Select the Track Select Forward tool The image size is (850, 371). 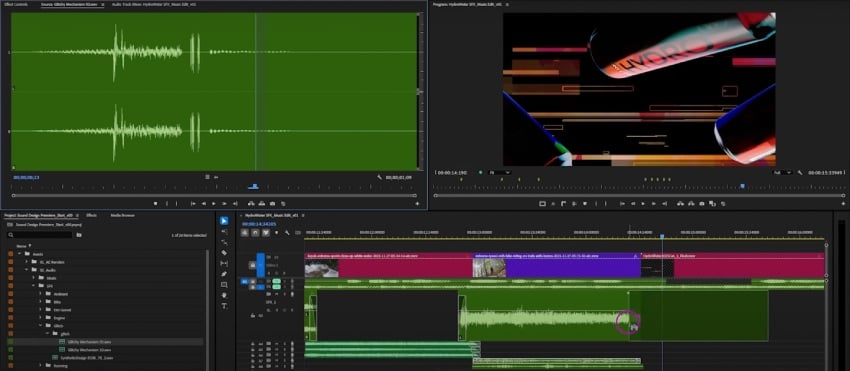coord(224,232)
